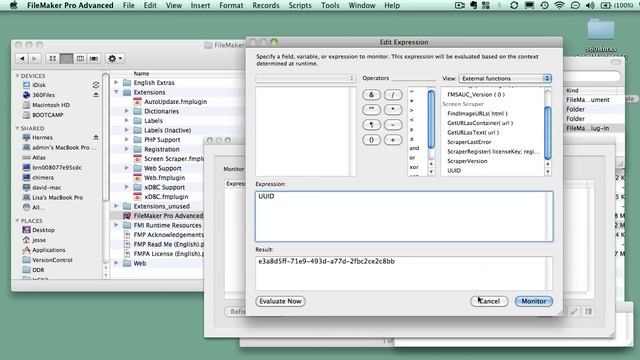Screen dimensions: 640x360
Task: Switch Finder to Cover Flow view
Action: [x=94, y=58]
